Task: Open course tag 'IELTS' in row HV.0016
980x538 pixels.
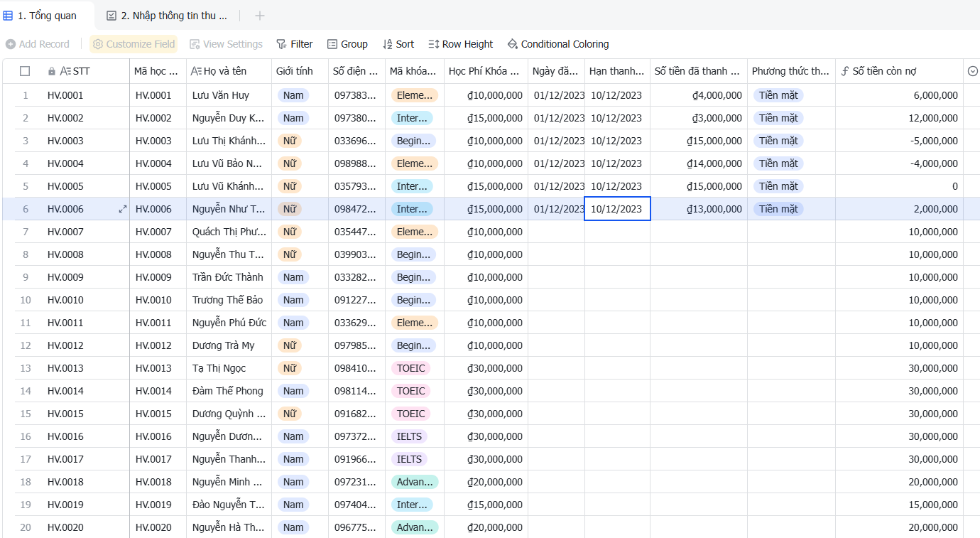Action: pos(409,436)
